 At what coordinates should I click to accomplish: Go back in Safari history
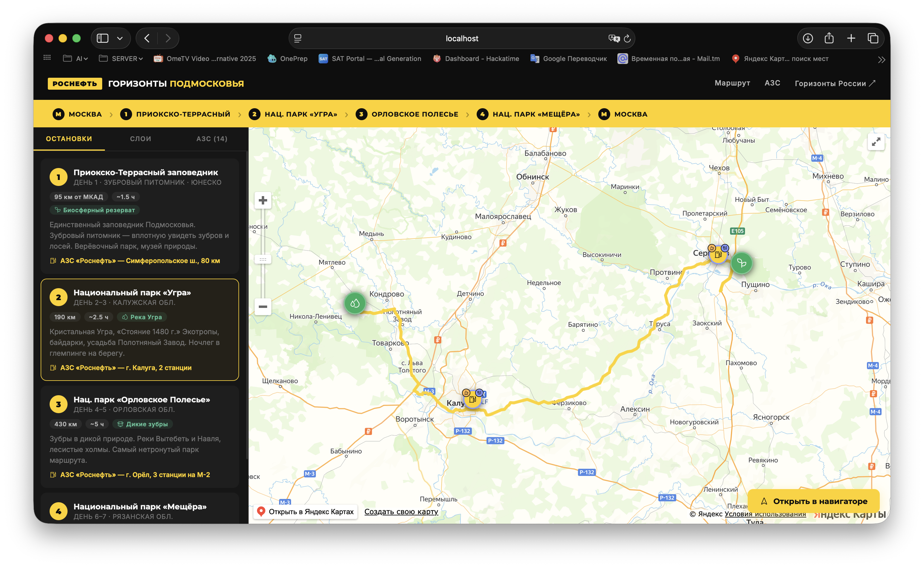pyautogui.click(x=147, y=38)
